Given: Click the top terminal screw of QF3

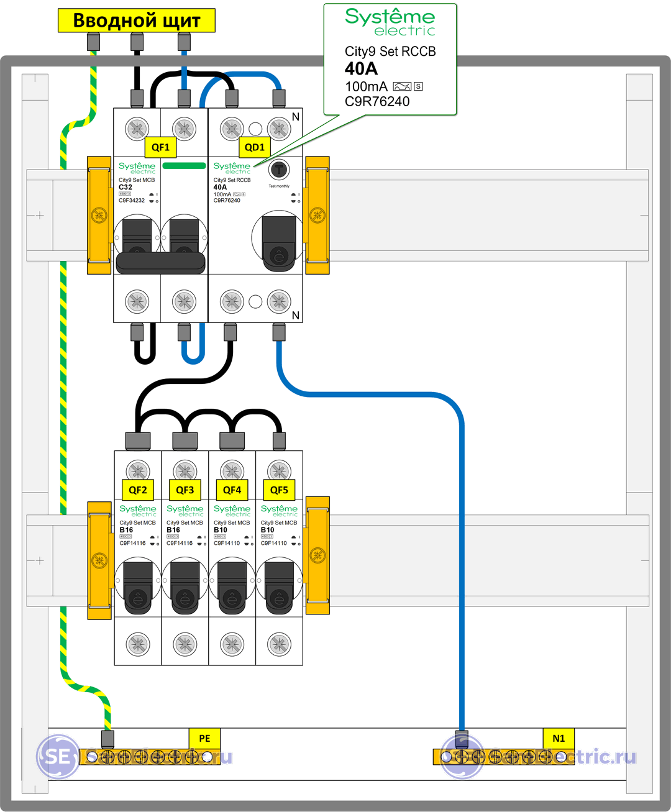Looking at the screenshot, I should (185, 471).
